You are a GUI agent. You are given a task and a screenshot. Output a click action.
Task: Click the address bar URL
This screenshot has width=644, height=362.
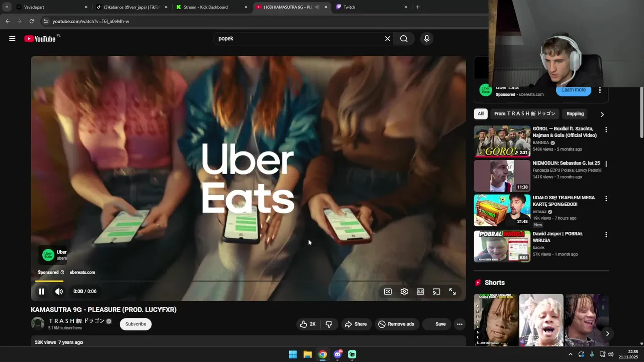91,21
